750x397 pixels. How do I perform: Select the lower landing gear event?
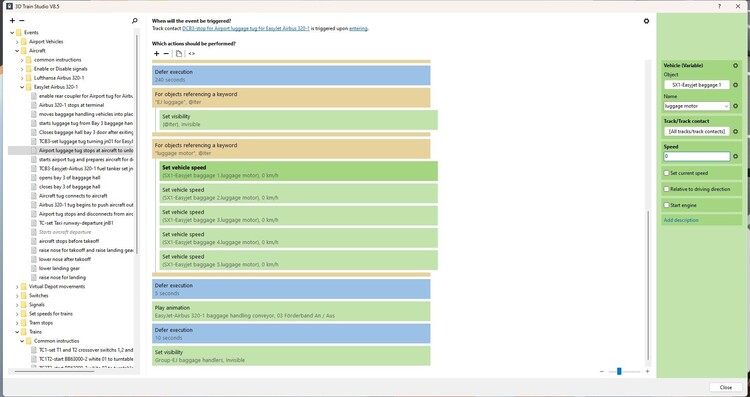59,268
